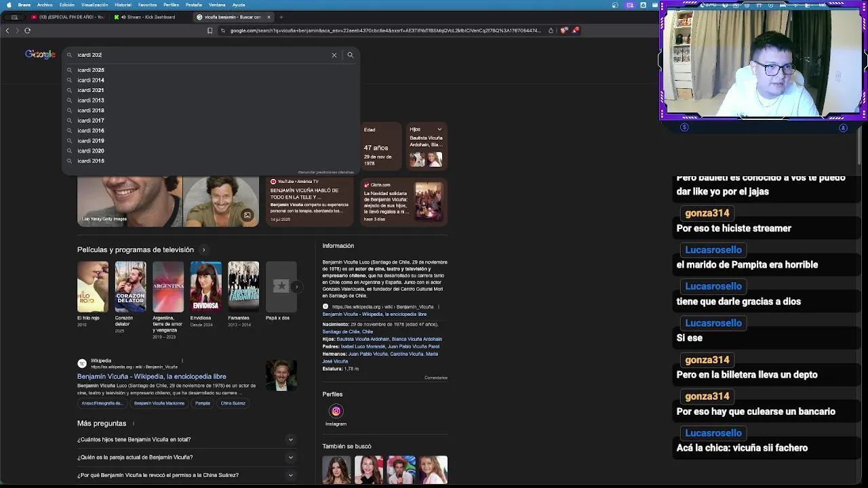This screenshot has height=488, width=868.
Task: Switch to ESPECIAL FIN DE AÑO YouTube tab
Action: [x=68, y=17]
